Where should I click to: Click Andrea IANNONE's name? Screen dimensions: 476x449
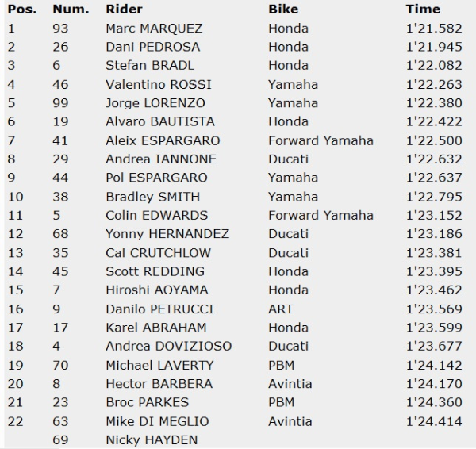[x=151, y=159]
